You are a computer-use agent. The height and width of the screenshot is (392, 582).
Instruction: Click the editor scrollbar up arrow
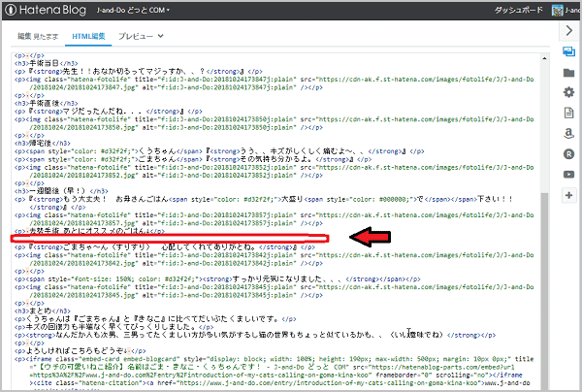(x=544, y=58)
